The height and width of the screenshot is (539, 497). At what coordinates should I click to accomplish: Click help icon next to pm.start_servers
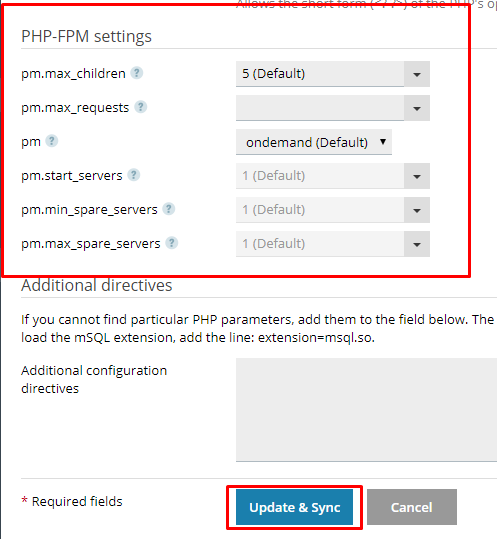pyautogui.click(x=134, y=175)
